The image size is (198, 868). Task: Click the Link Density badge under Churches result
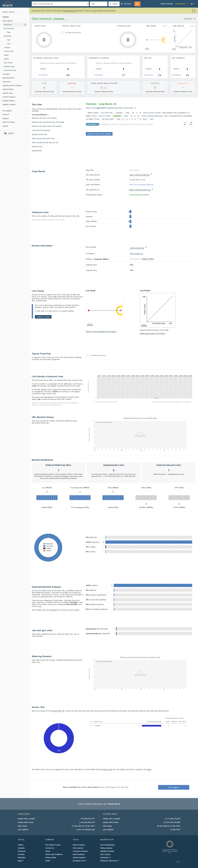[x=92, y=124]
